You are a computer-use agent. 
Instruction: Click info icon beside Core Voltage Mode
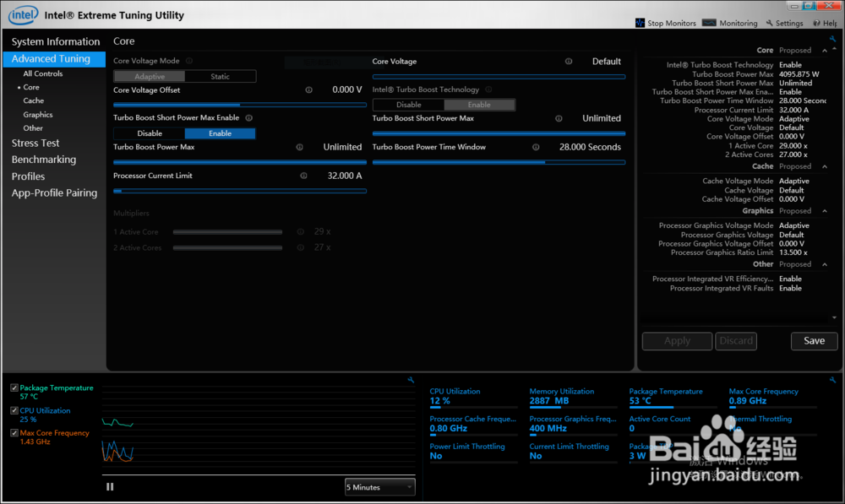pos(189,61)
